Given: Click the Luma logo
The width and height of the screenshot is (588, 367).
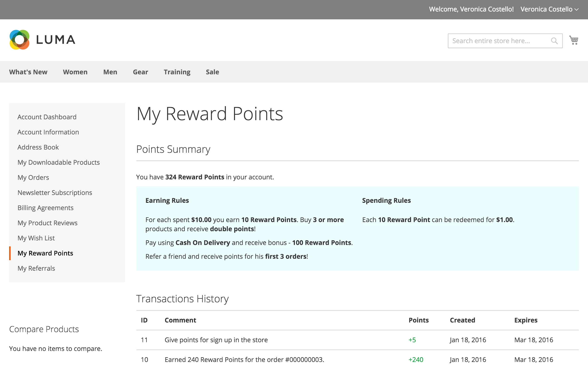Looking at the screenshot, I should click(42, 39).
